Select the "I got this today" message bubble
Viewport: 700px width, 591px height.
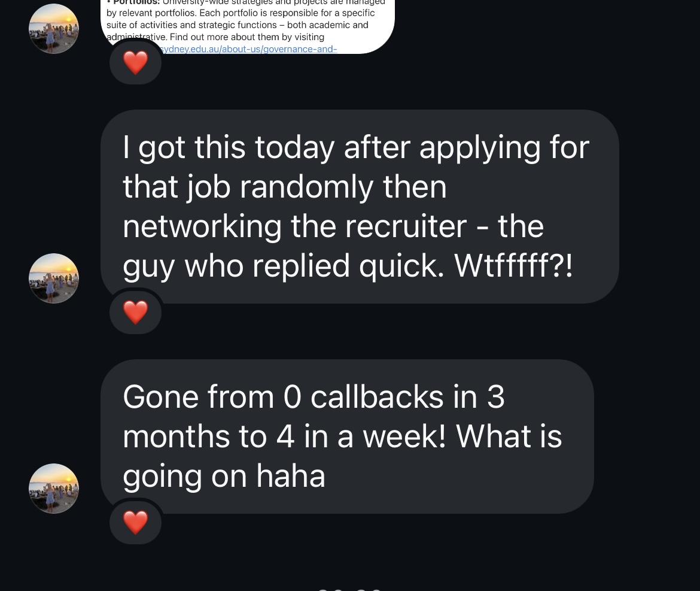pyautogui.click(x=360, y=207)
